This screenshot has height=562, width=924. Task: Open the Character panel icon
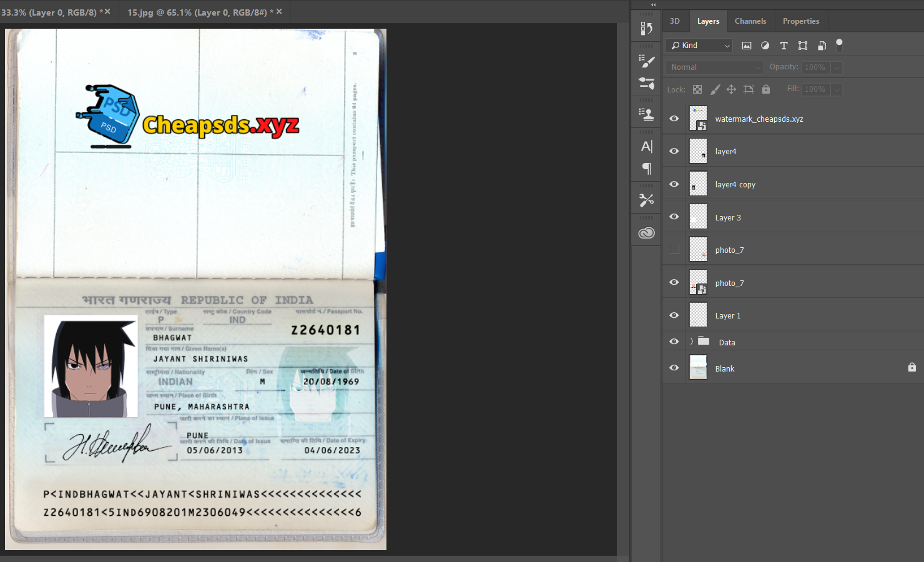646,147
